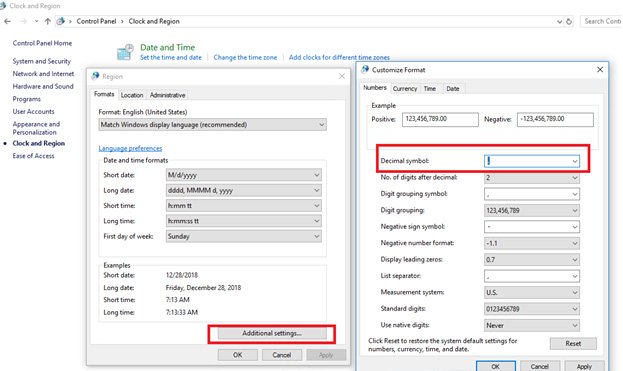Click in the Negative example field

click(x=555, y=119)
